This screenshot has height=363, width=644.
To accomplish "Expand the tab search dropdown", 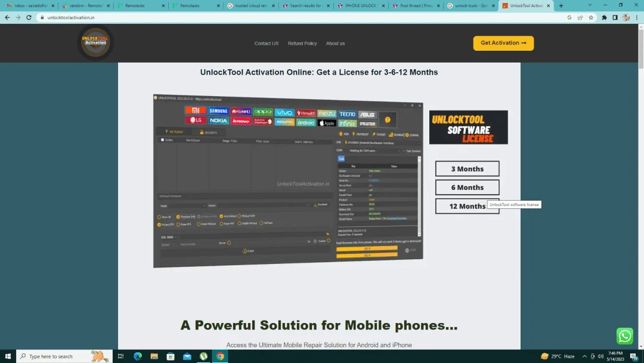I will pyautogui.click(x=590, y=5).
